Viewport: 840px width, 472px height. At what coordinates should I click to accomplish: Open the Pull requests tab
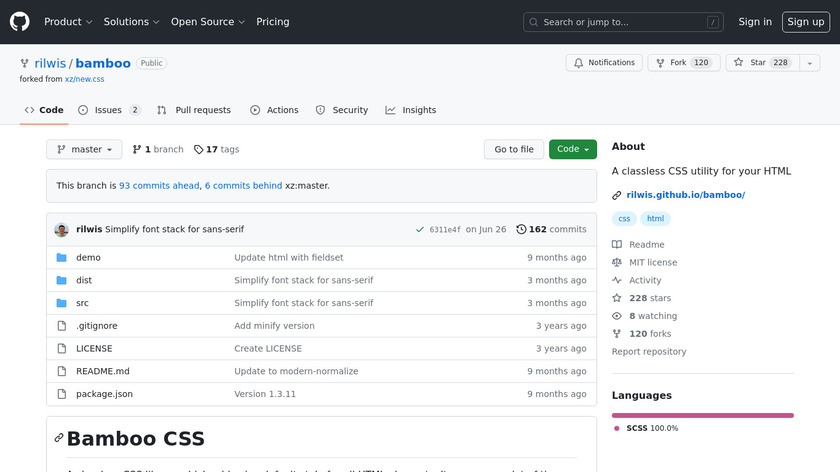[194, 110]
